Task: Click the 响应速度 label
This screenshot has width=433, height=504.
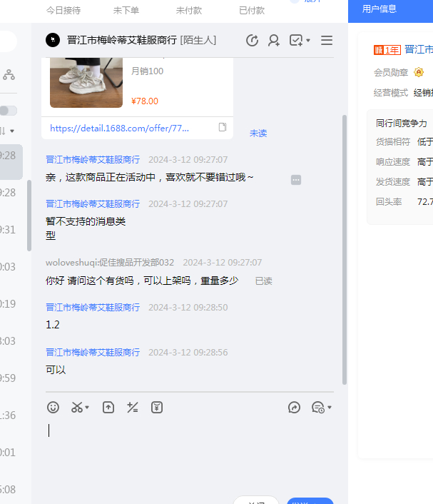Action: click(x=393, y=161)
